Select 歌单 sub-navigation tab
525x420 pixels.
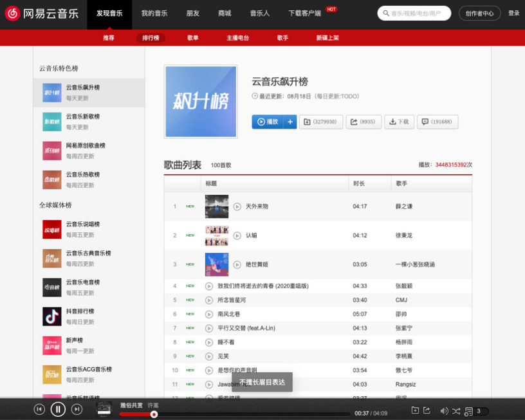coord(193,38)
